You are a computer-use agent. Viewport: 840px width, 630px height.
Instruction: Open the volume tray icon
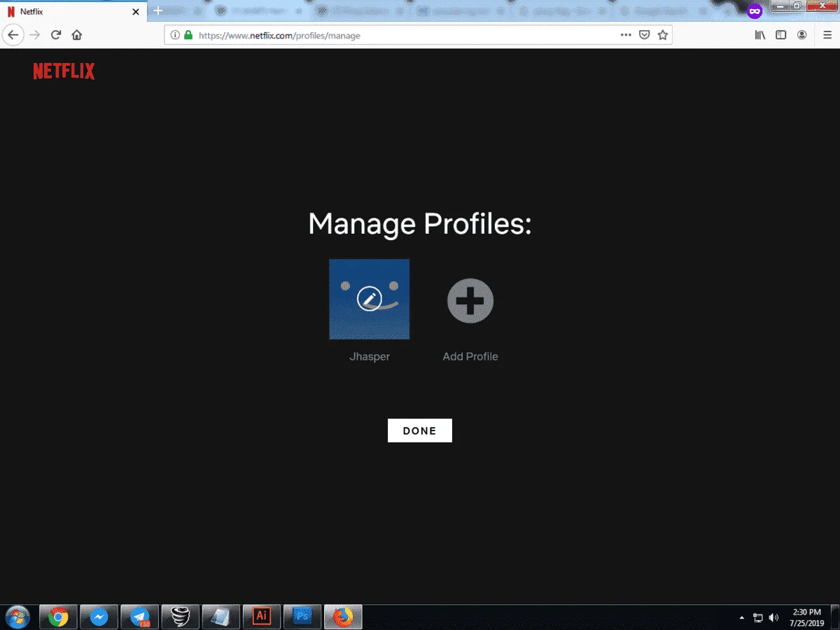point(773,618)
